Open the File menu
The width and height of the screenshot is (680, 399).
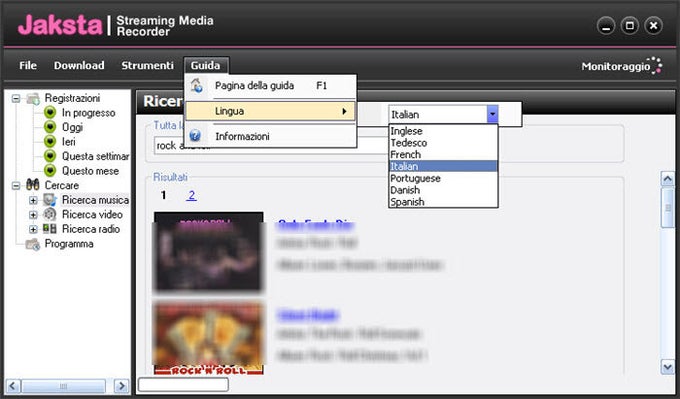point(28,65)
